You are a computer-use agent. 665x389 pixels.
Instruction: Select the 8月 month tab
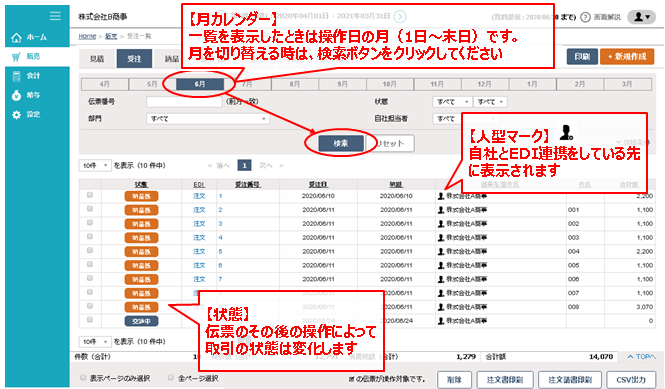(x=295, y=84)
